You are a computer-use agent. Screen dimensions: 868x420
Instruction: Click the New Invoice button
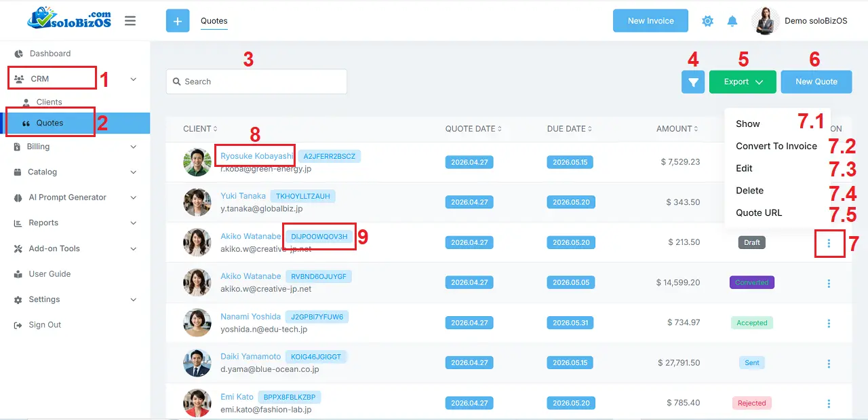pos(650,21)
